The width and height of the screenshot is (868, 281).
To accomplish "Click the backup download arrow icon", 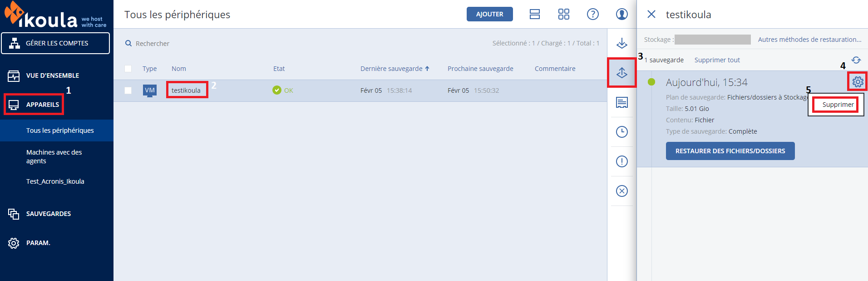I will point(622,43).
